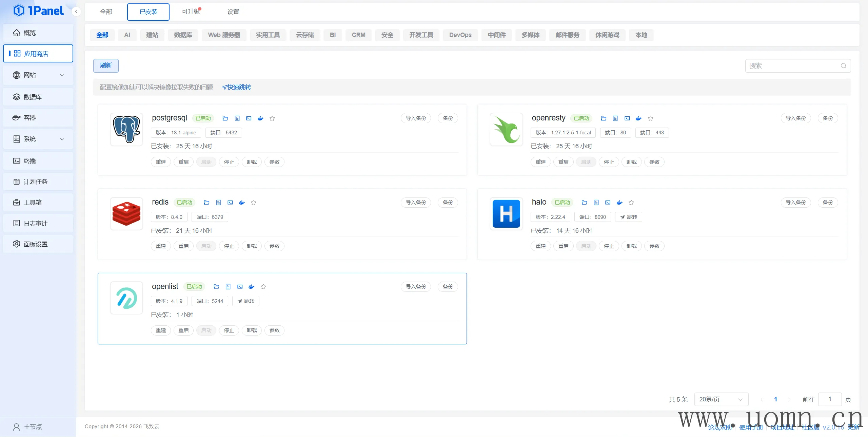Viewport: 868px width, 437px height.
Task: Star the openlist app
Action: 263,287
